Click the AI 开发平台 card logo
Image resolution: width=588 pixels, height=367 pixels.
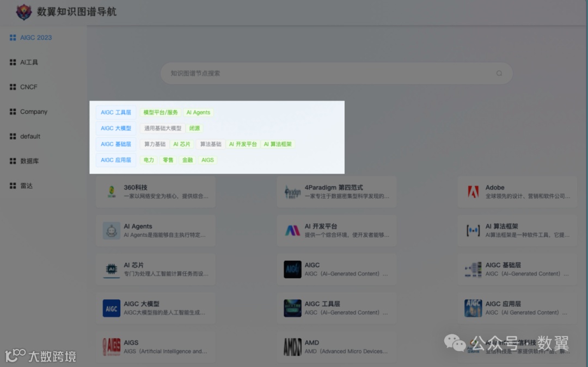tap(292, 230)
